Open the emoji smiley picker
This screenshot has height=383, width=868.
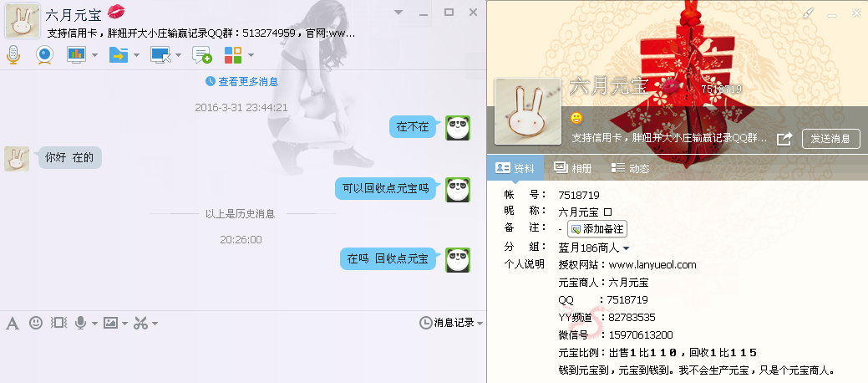click(36, 323)
